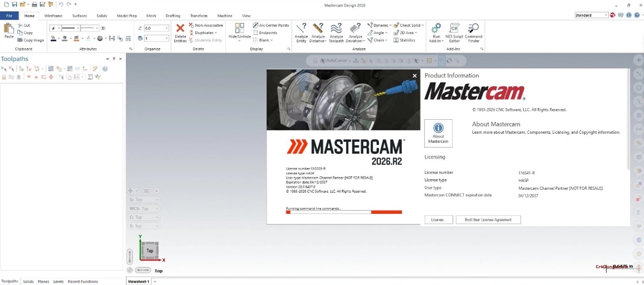Open the Standard workspace dropdown
644x285 pixels.
(605, 15)
